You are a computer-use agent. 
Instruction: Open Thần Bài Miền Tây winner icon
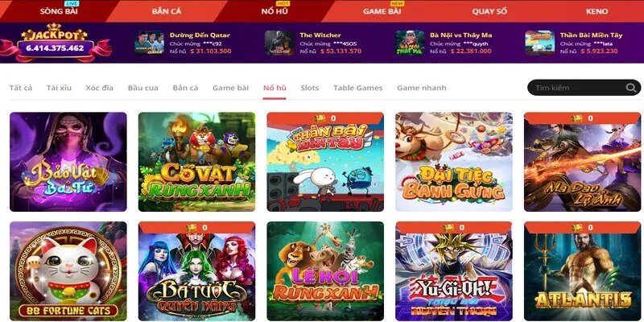(x=539, y=43)
